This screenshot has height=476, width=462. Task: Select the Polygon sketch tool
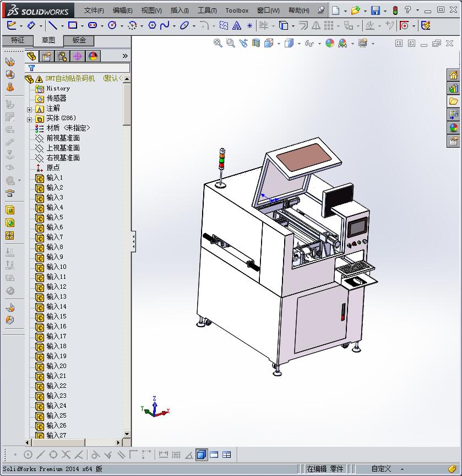click(152, 25)
